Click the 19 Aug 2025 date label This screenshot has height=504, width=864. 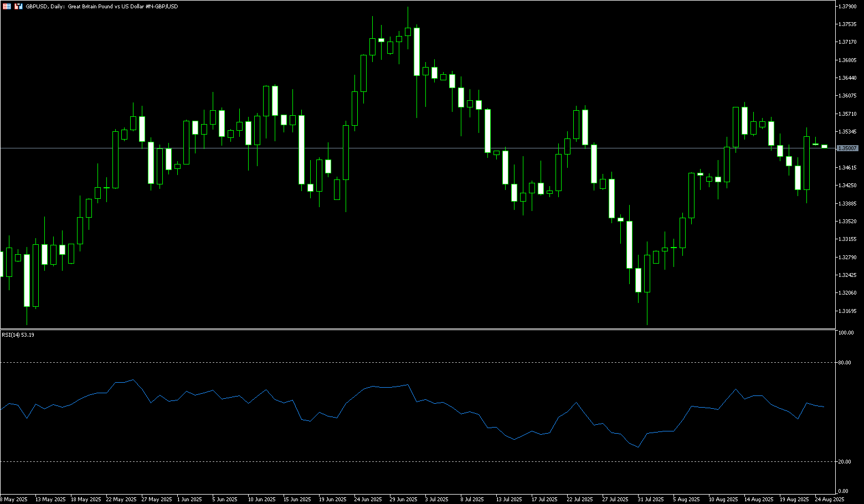coord(794,500)
